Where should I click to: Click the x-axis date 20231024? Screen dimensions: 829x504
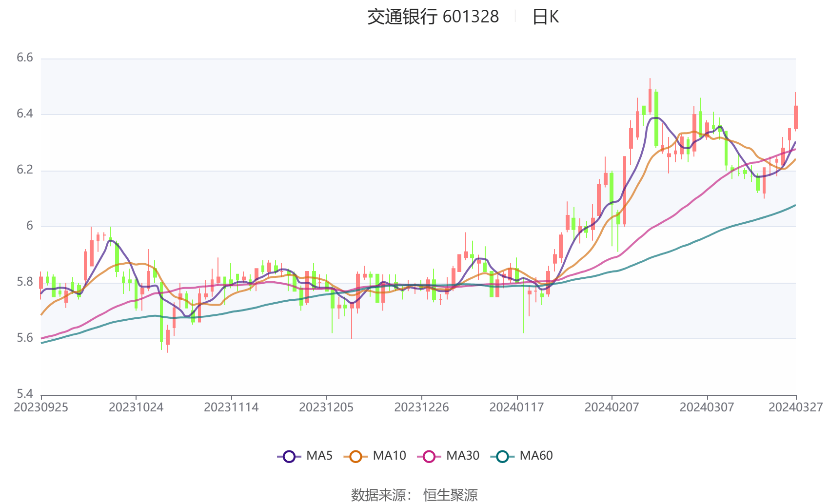(x=136, y=407)
